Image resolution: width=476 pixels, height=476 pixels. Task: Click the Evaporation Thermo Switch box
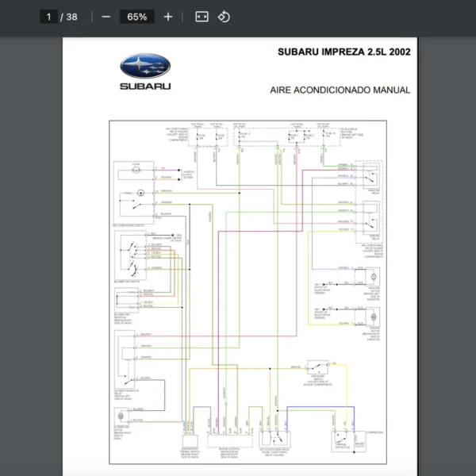[x=190, y=441]
